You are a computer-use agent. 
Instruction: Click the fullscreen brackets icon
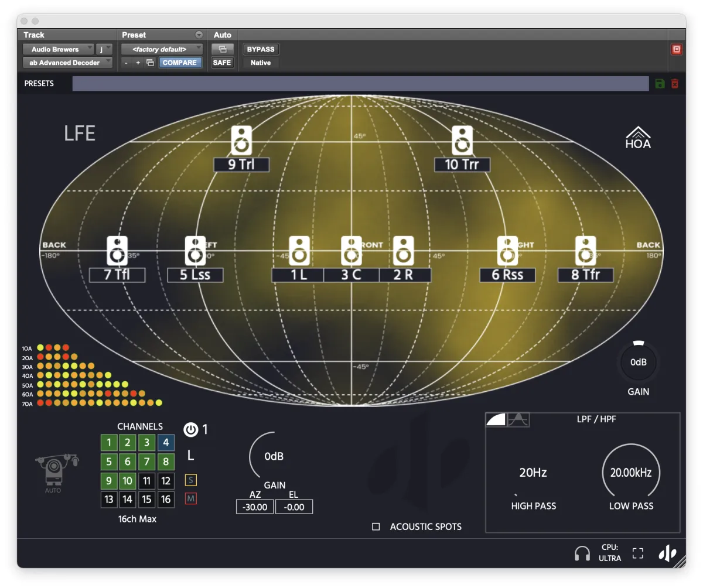point(638,553)
